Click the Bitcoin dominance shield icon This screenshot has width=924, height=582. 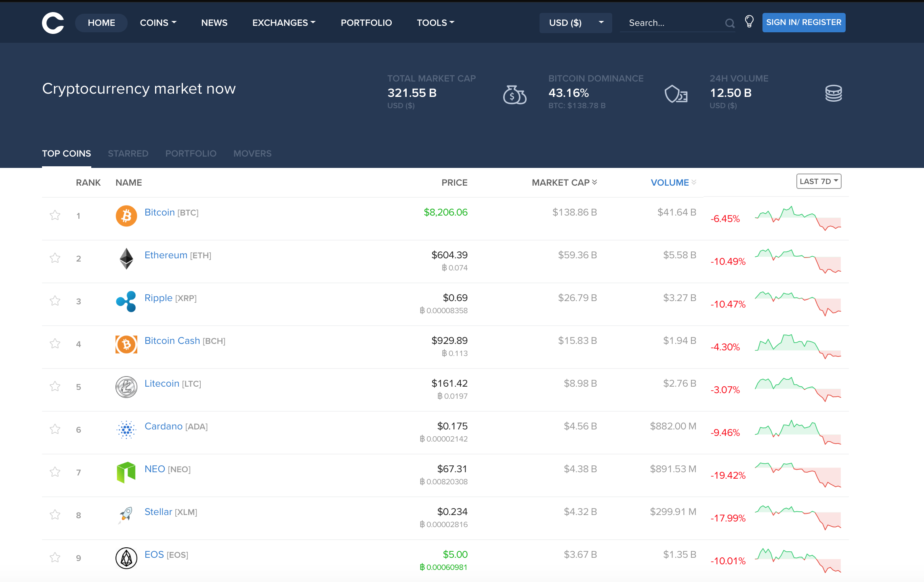676,96
